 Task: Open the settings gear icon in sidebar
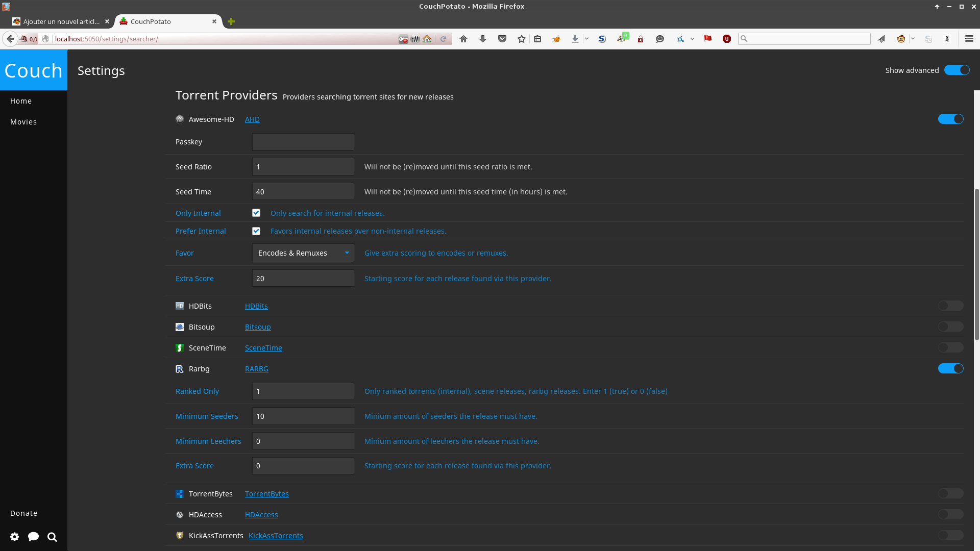pos(15,537)
